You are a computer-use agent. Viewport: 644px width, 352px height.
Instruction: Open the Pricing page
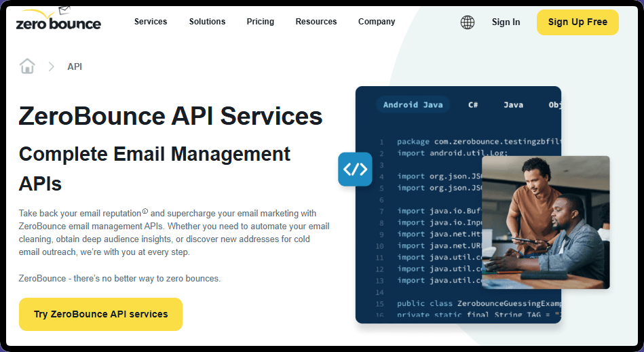pos(261,22)
